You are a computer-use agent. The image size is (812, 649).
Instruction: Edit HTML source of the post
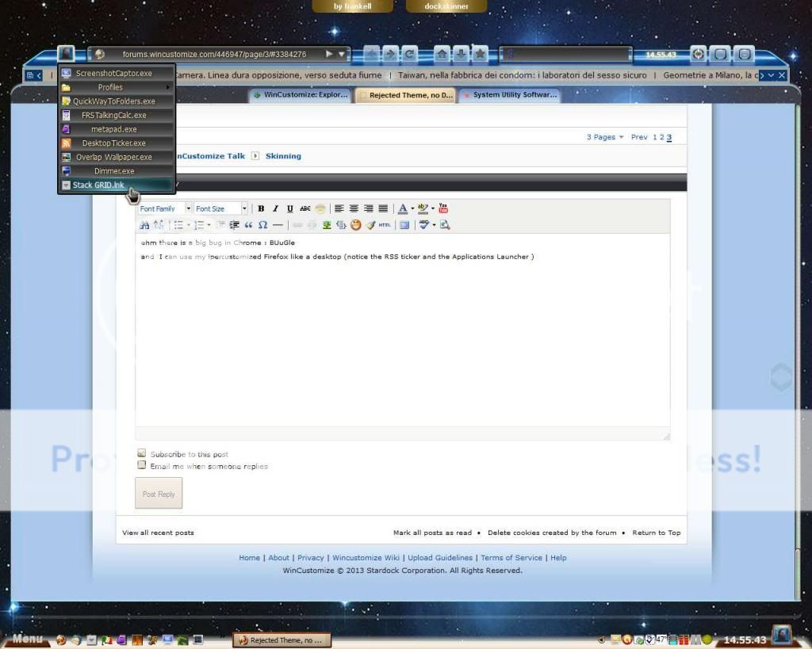click(385, 224)
